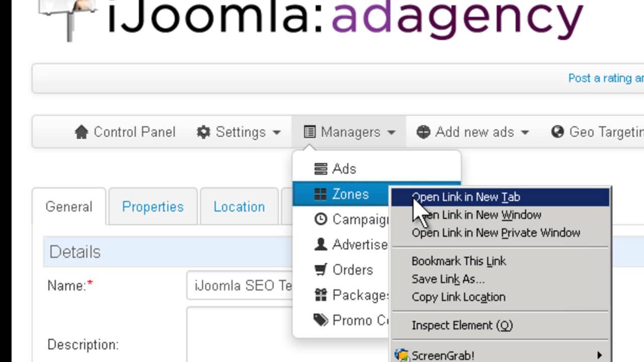Click the Geo Targeting globe icon
Viewport: 644px width, 362px height.
point(557,132)
